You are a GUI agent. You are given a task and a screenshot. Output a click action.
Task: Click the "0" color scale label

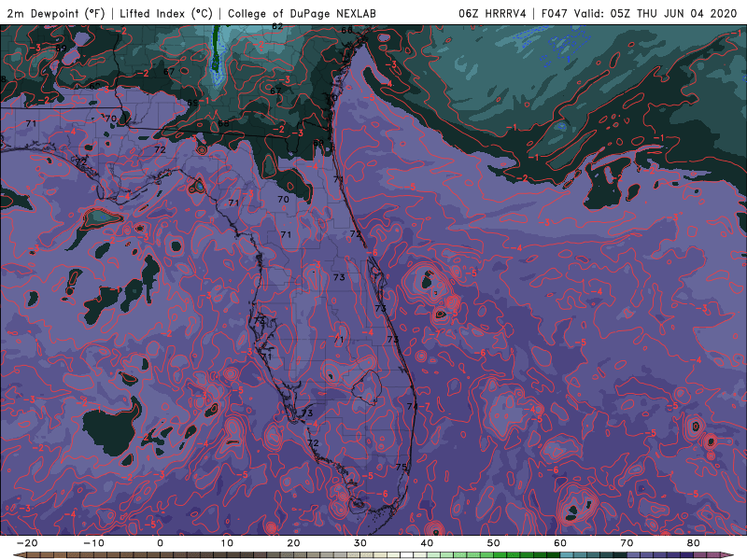click(160, 543)
